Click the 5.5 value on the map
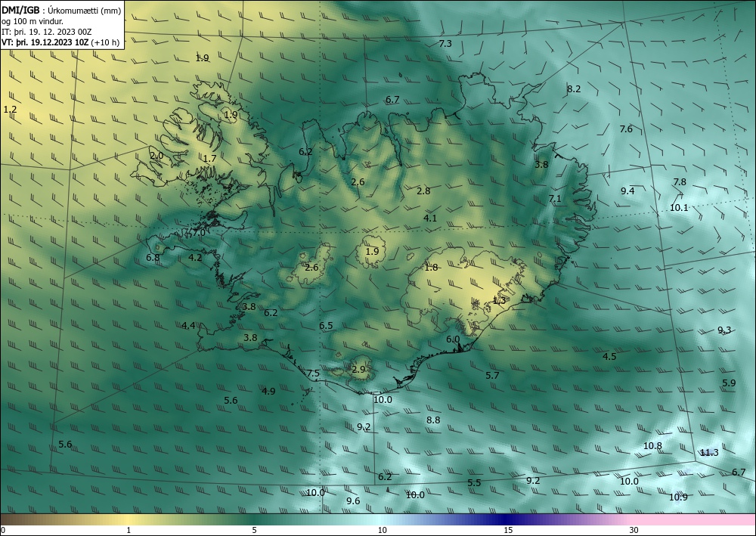The image size is (756, 536). point(475,482)
